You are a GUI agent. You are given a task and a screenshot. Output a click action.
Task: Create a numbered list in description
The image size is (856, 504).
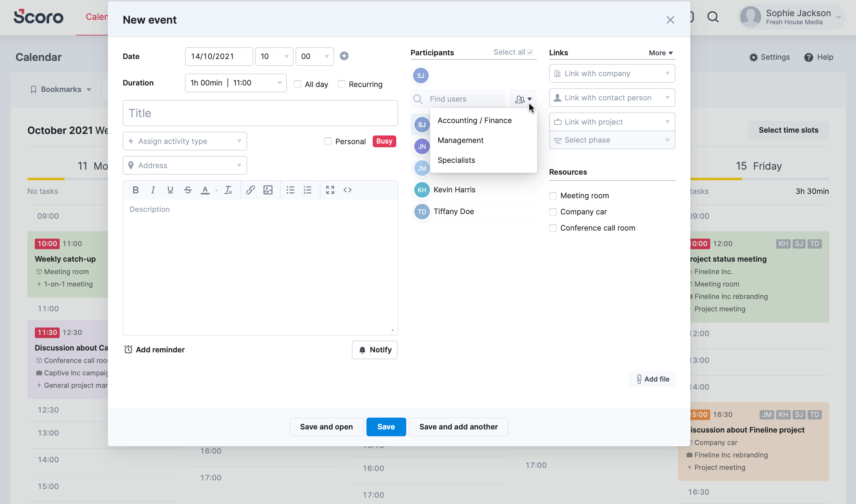click(308, 190)
